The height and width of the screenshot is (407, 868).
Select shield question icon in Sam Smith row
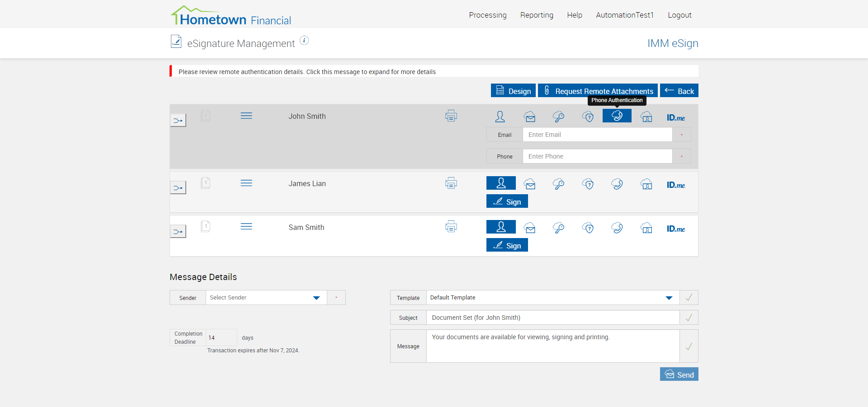pos(588,228)
